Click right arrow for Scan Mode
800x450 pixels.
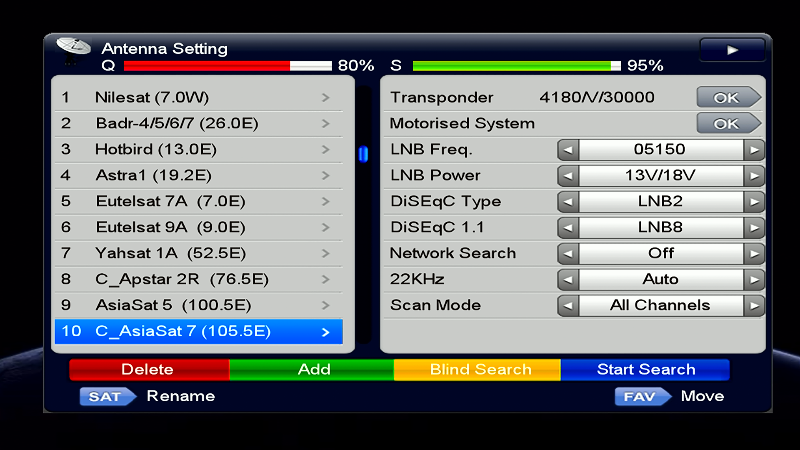[754, 306]
